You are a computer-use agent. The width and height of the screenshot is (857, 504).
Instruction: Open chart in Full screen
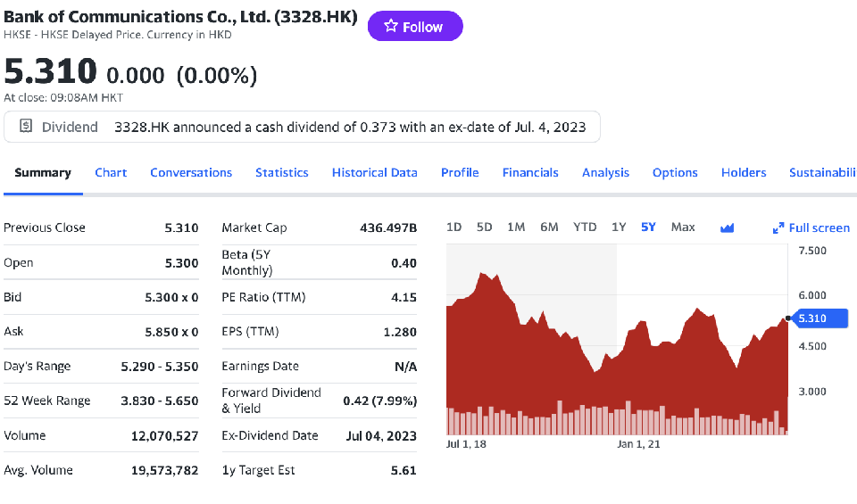[x=811, y=227]
